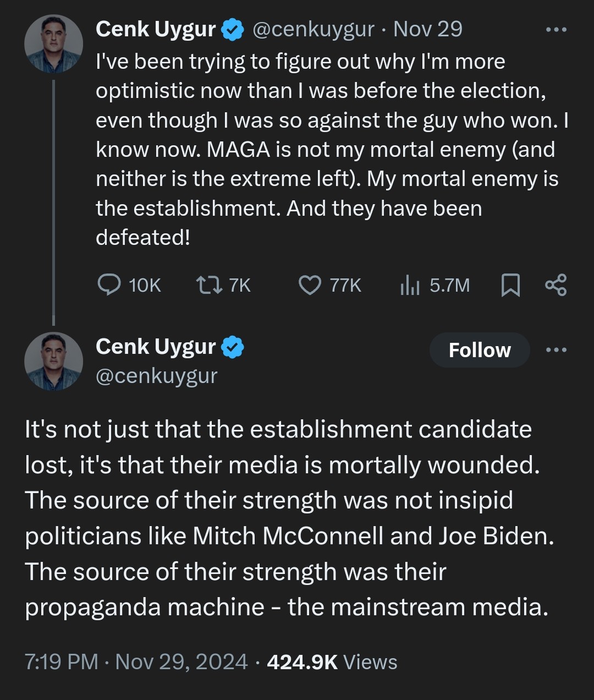Screen dimensions: 594x700
Task: Follow Cenk Uygur
Action: click(x=480, y=350)
